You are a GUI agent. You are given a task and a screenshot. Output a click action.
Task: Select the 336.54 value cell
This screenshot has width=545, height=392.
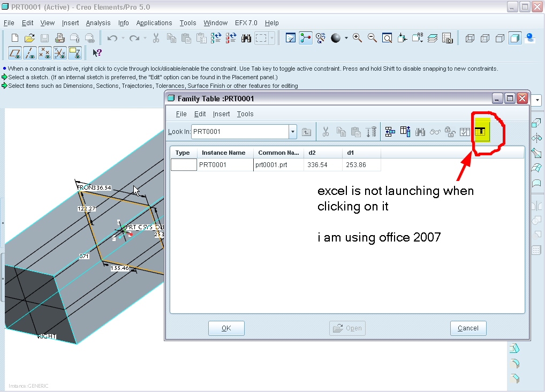pos(323,165)
